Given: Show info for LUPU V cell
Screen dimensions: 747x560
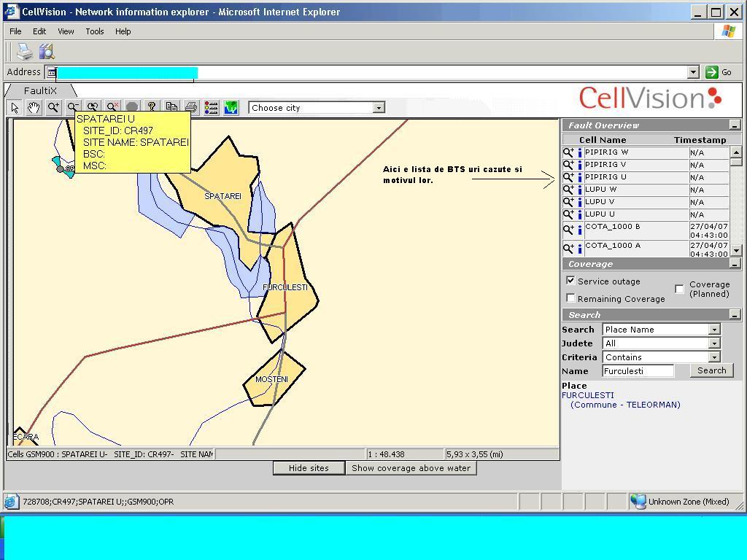Looking at the screenshot, I should (x=580, y=202).
